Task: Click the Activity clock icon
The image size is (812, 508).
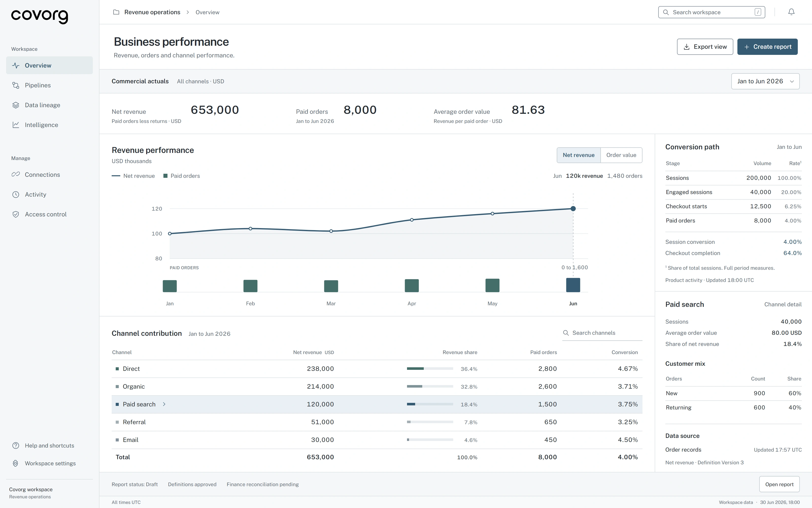Action: 16,195
